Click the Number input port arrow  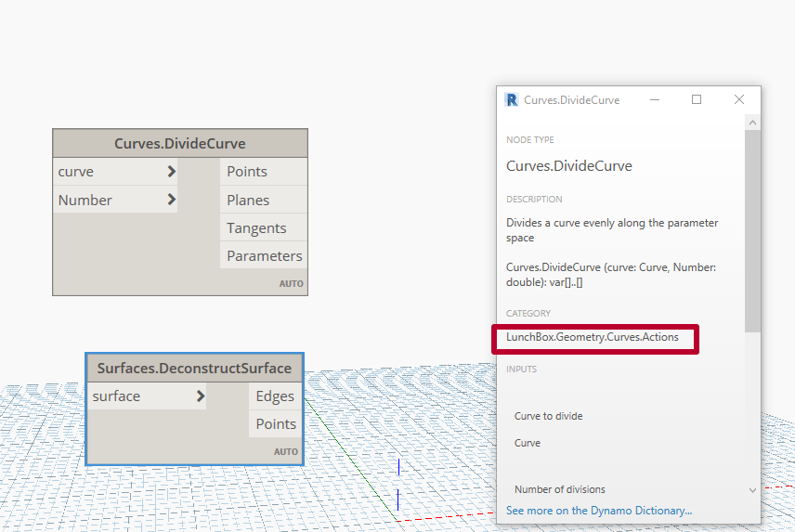(172, 200)
